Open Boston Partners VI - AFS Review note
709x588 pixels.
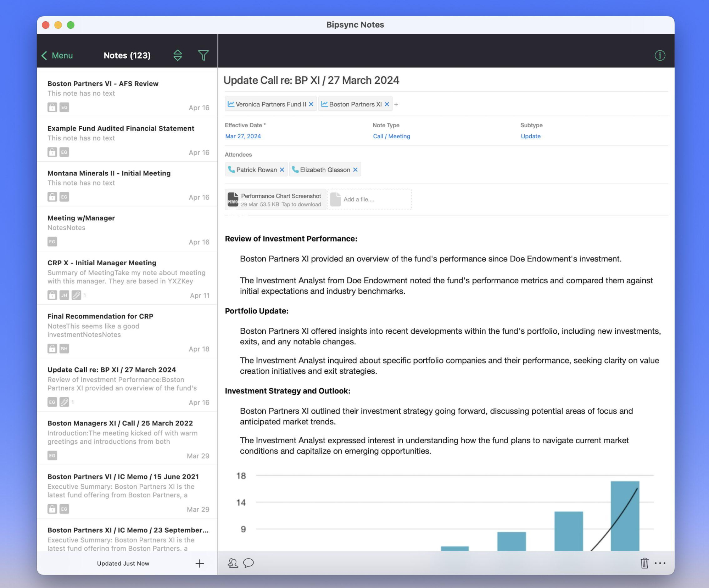click(127, 95)
